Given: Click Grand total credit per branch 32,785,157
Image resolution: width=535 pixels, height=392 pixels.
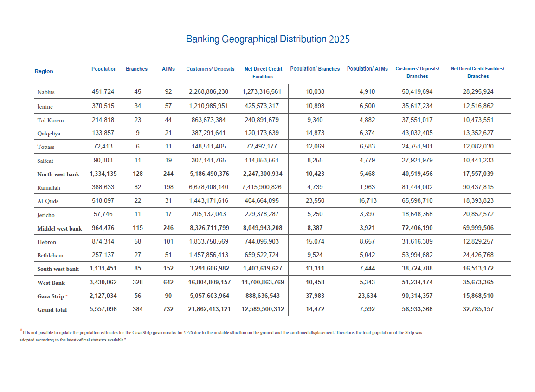Looking at the screenshot, I should pos(478,309).
